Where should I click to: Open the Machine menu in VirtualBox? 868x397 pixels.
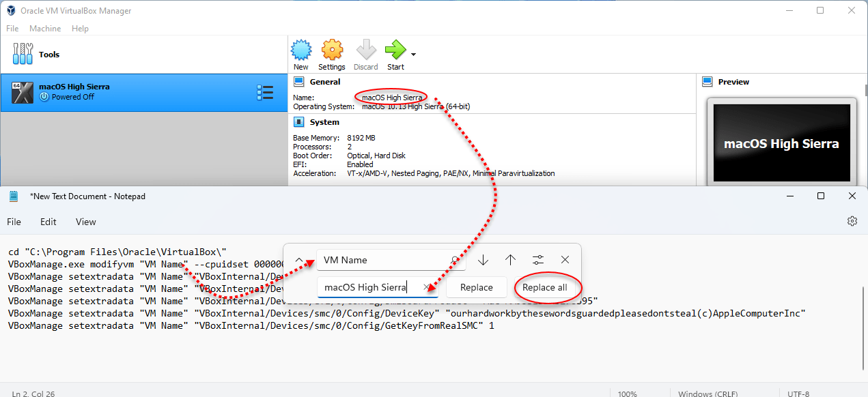coord(45,29)
